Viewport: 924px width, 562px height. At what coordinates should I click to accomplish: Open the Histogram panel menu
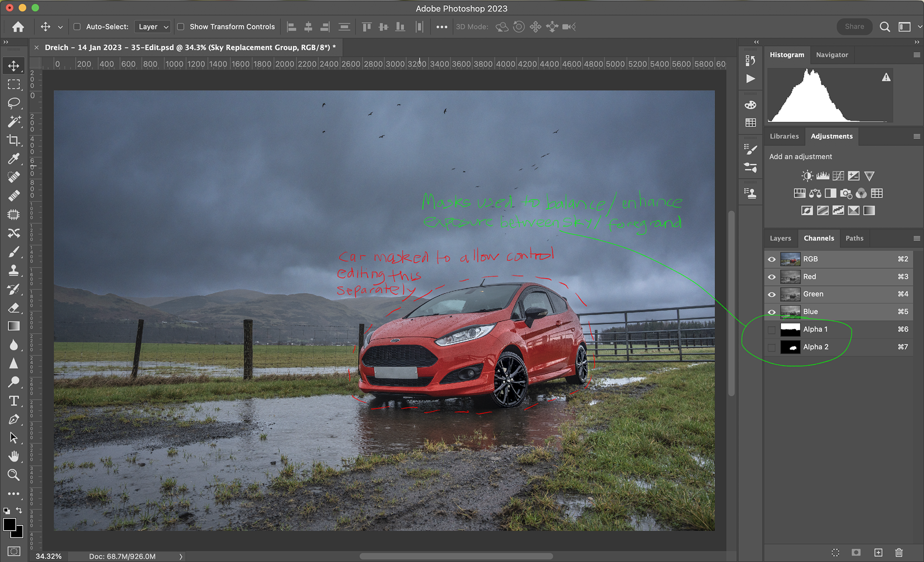tap(916, 55)
